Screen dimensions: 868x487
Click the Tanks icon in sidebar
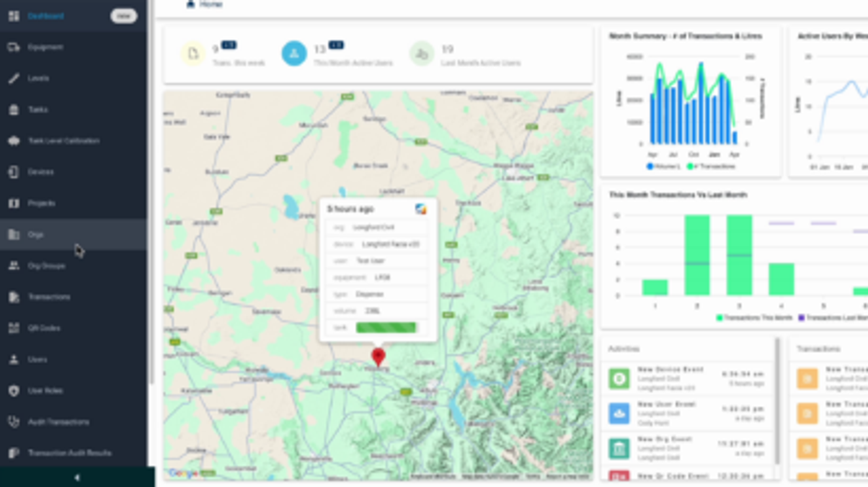[x=13, y=110]
